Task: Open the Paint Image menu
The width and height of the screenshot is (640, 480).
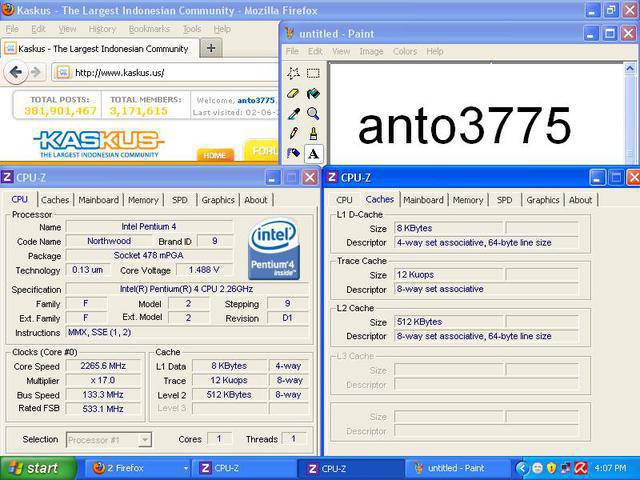Action: pos(371,51)
